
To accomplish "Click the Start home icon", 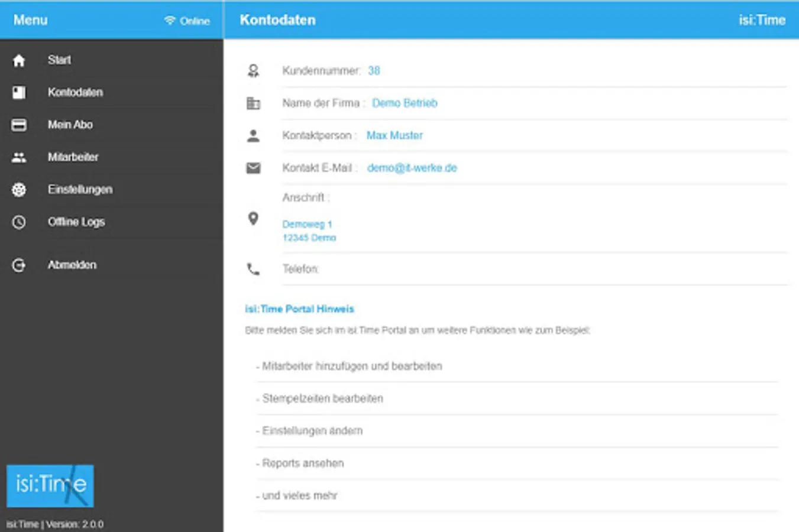I will tap(19, 60).
